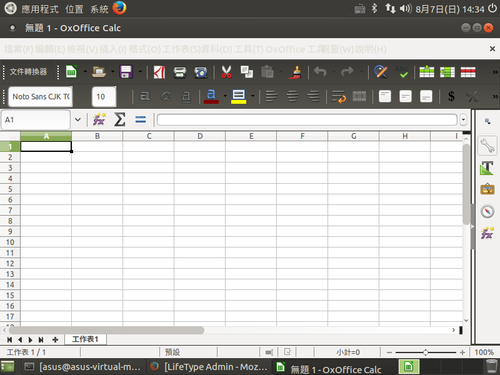Export directly as PDF icon

159,72
